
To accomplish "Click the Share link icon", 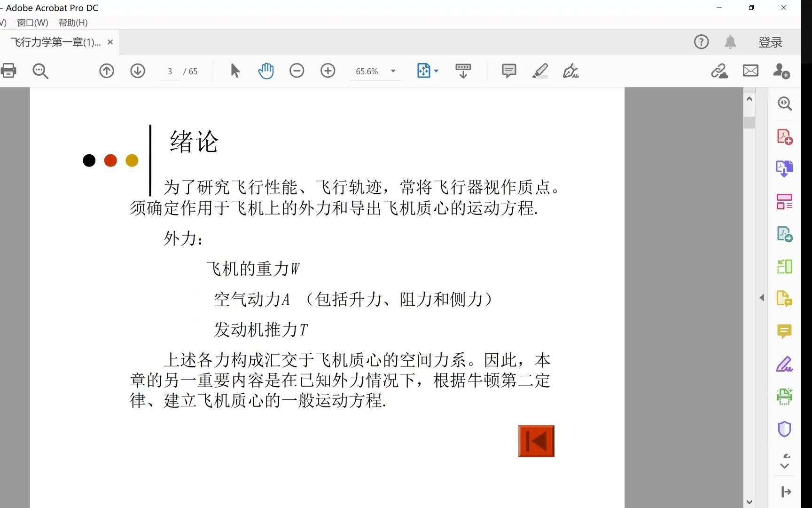I will [719, 71].
